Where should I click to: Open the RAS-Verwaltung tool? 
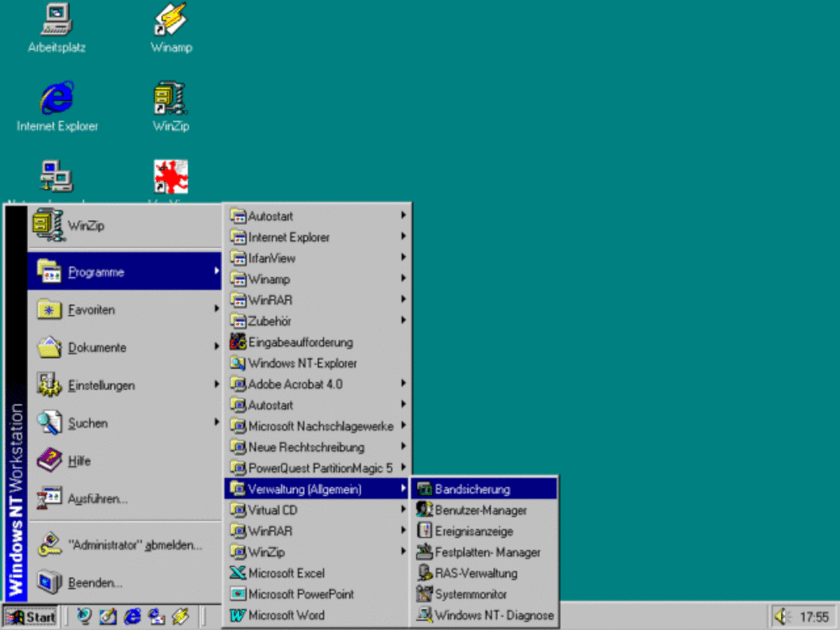coord(484,573)
